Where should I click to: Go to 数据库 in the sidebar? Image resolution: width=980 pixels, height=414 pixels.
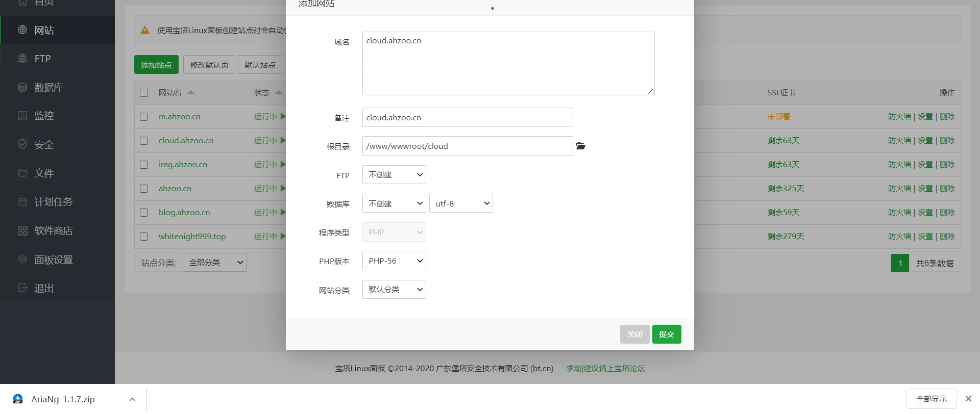[x=57, y=87]
